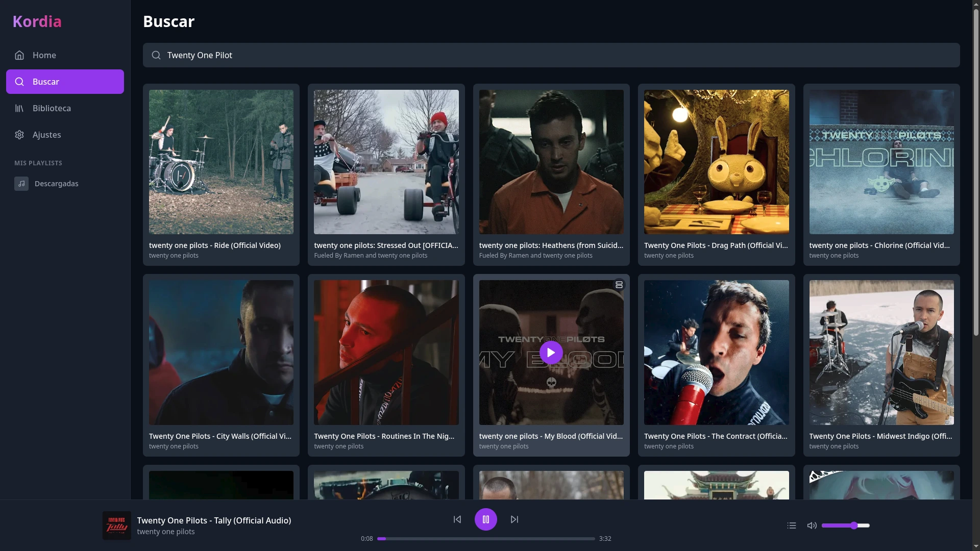This screenshot has width=980, height=551.
Task: Click The Contract title text
Action: 716,436
